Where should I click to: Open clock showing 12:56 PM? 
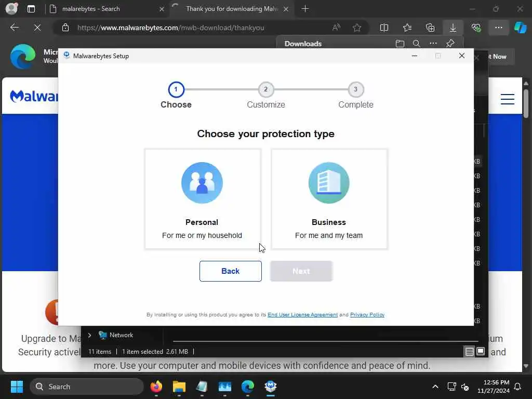[x=494, y=387]
